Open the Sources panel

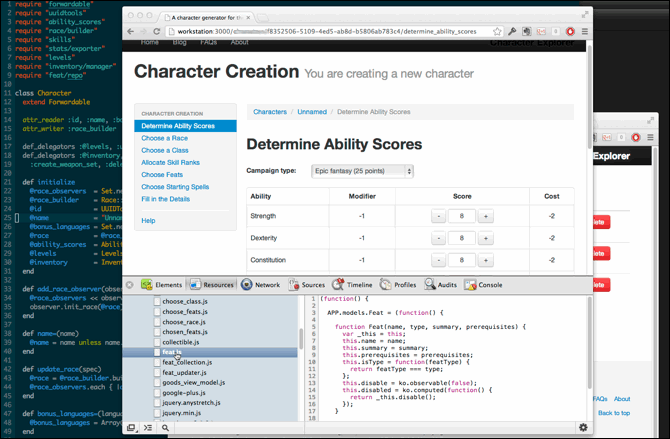coord(307,285)
